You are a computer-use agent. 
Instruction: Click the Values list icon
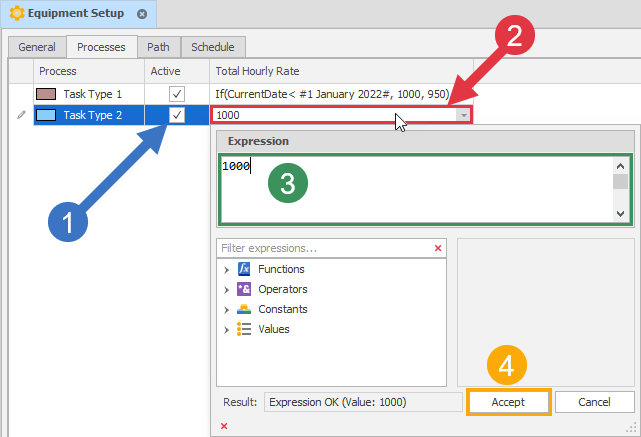(244, 329)
